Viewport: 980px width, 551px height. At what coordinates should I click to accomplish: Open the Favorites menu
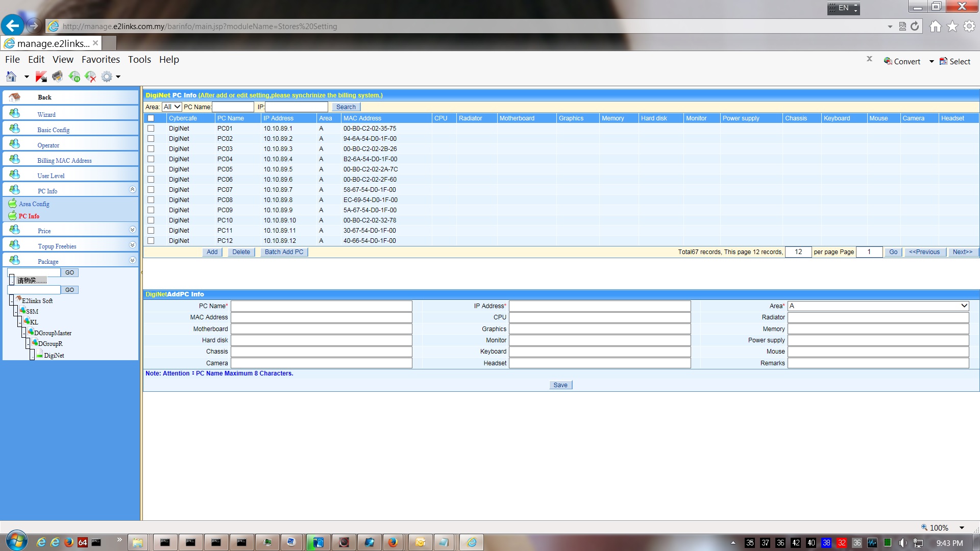[101, 59]
